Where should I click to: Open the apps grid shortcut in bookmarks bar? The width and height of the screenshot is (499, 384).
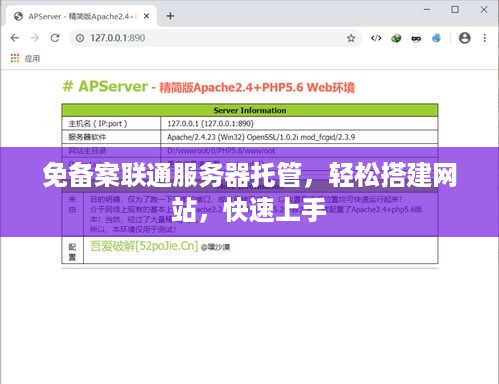click(15, 58)
